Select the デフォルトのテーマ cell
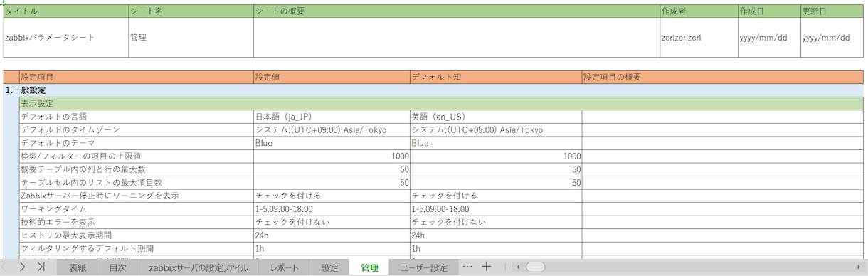Viewport: 868px width, 276px height. click(x=136, y=143)
